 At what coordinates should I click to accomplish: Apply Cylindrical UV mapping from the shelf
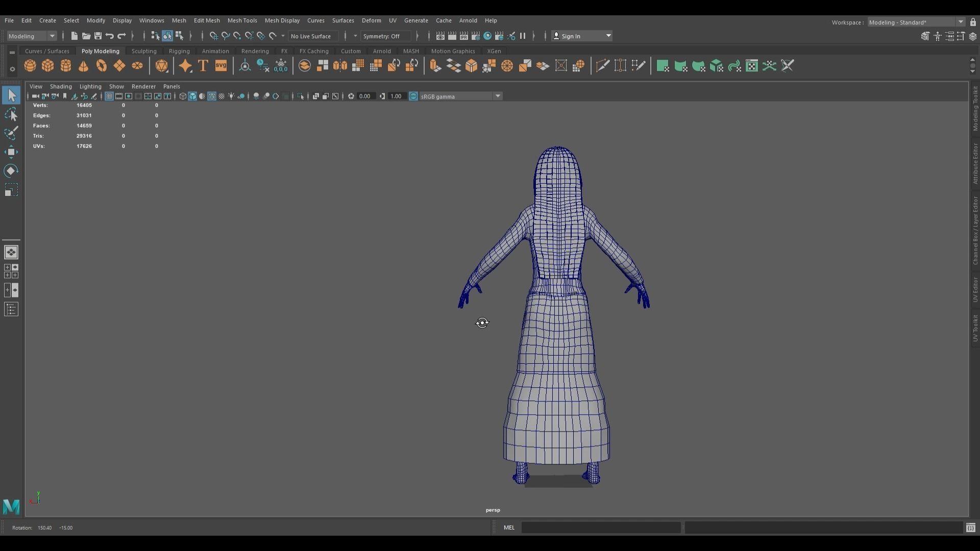coord(681,66)
